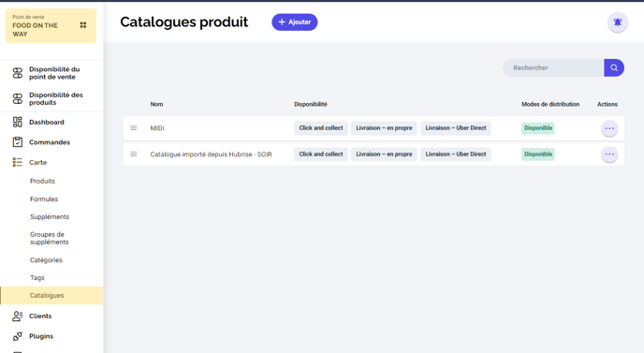This screenshot has height=353, width=644.
Task: Open the actions menu for SOIR catalogue
Action: click(609, 154)
